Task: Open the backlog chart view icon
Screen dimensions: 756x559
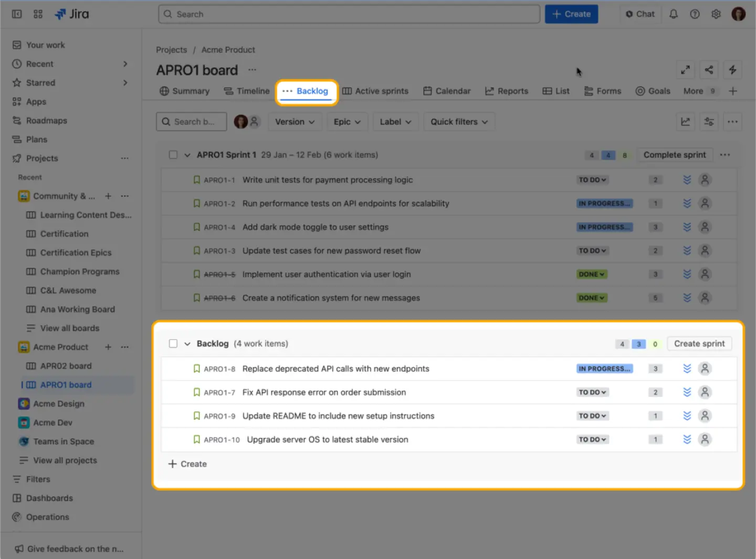Action: [x=685, y=121]
